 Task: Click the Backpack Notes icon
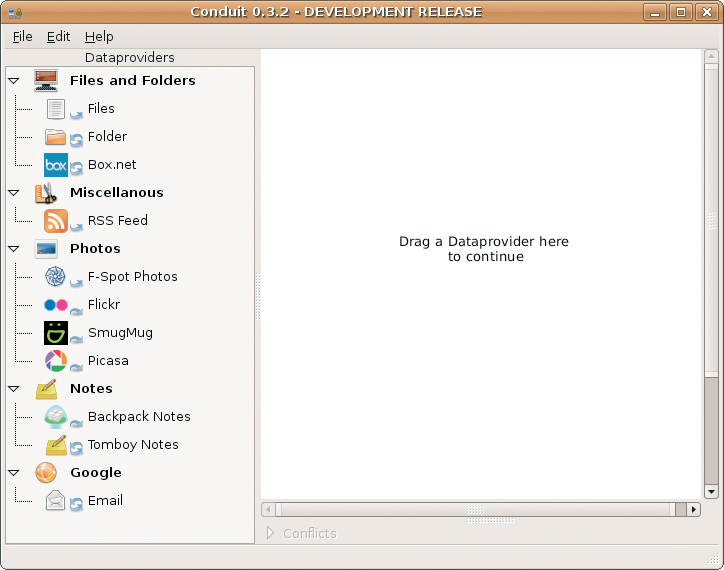coord(55,417)
